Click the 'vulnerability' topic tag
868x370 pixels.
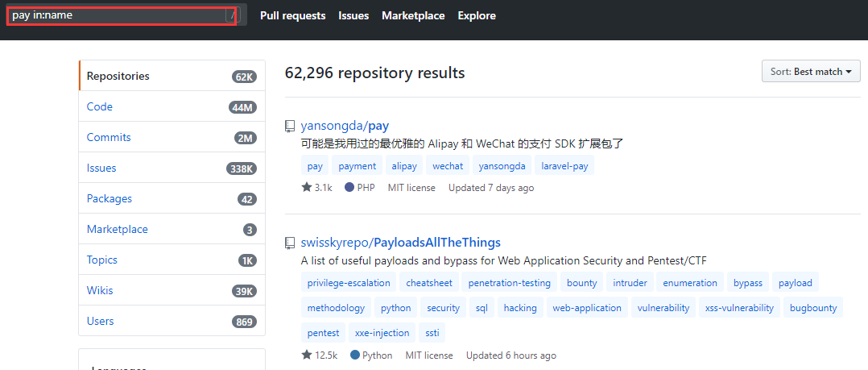(x=663, y=307)
